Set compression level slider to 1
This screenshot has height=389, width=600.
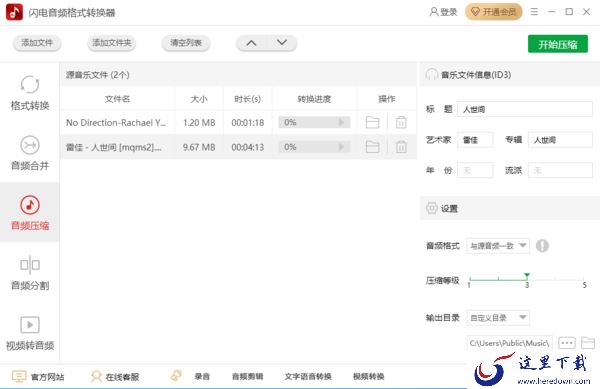click(x=470, y=279)
